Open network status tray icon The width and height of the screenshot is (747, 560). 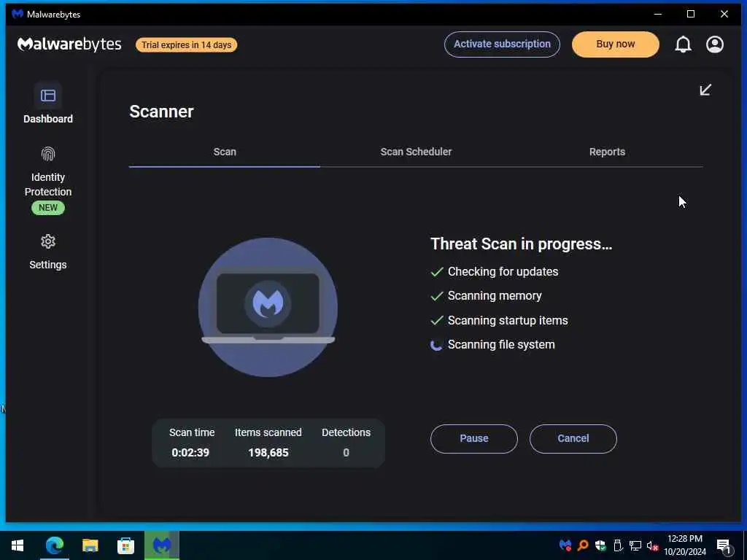[635, 545]
